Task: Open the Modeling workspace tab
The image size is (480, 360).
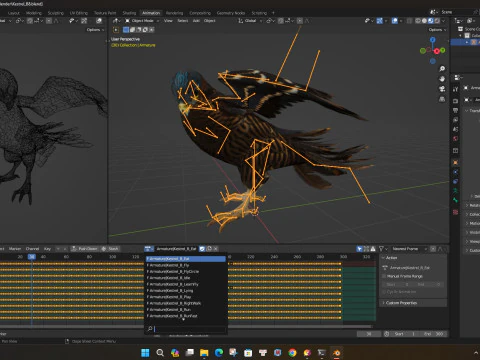Action: tap(34, 13)
